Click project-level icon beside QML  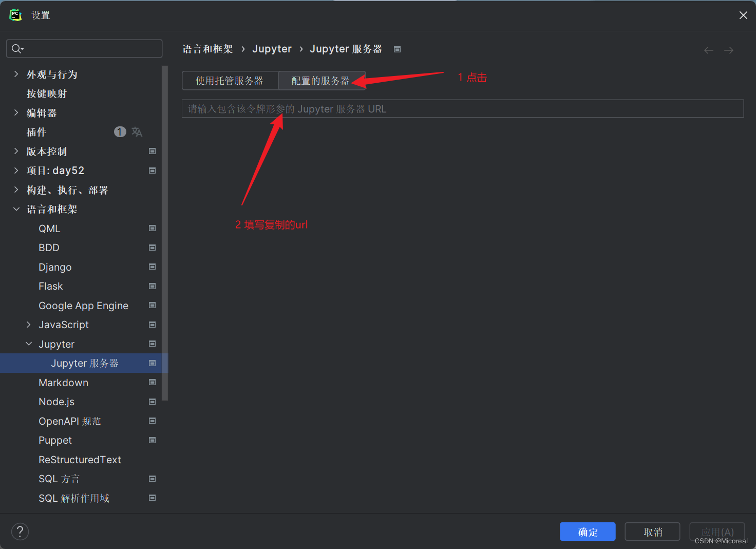[152, 228]
